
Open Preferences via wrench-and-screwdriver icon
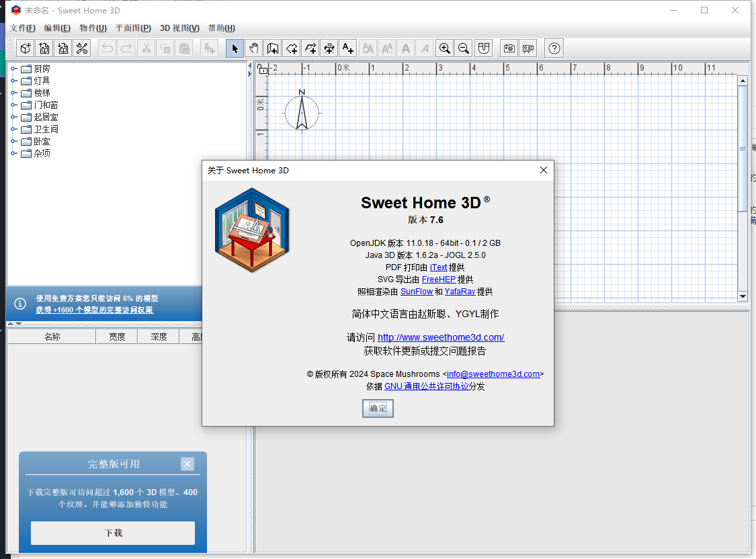click(x=82, y=48)
